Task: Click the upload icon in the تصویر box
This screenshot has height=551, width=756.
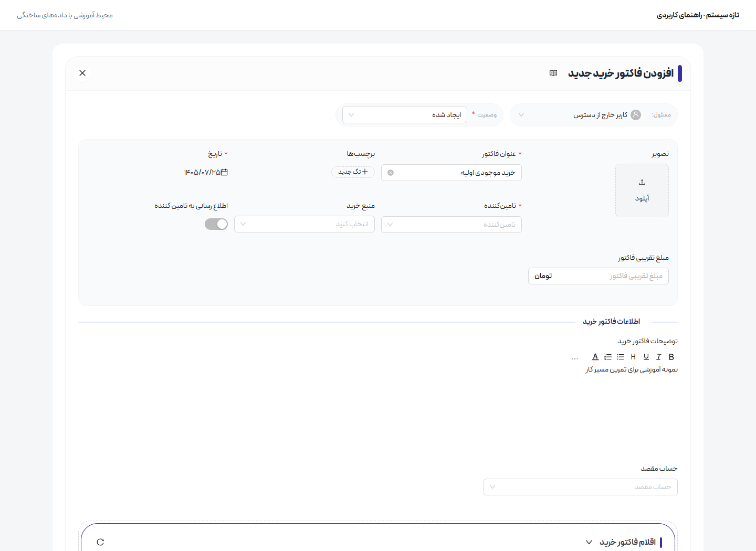Action: 642,182
